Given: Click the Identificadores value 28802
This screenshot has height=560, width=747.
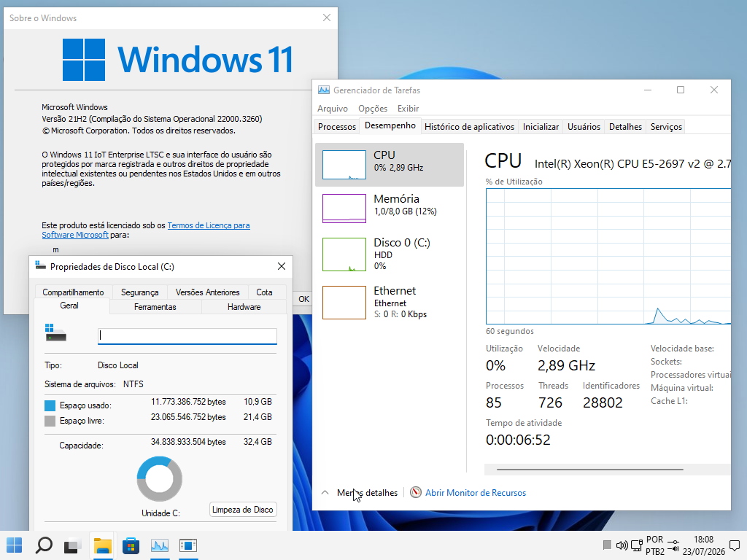Looking at the screenshot, I should (x=603, y=402).
